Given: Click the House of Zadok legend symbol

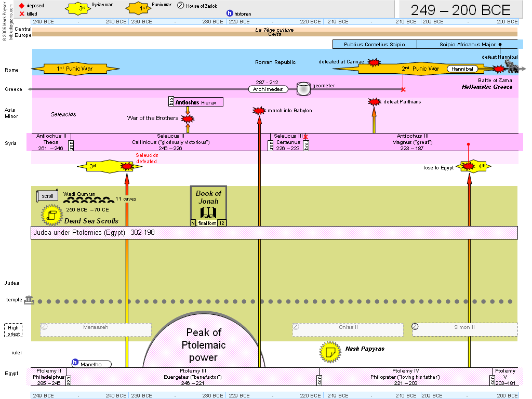Looking at the screenshot, I should click(180, 5).
